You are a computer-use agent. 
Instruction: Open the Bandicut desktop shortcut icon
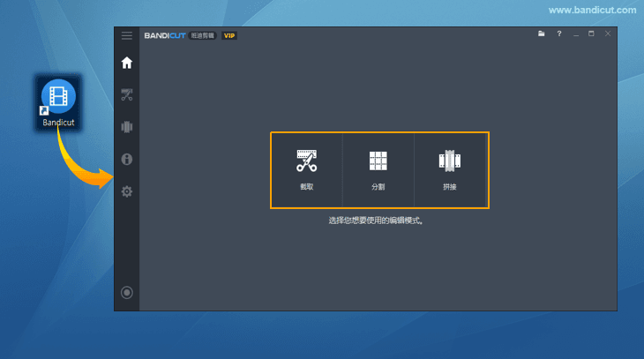coord(58,102)
